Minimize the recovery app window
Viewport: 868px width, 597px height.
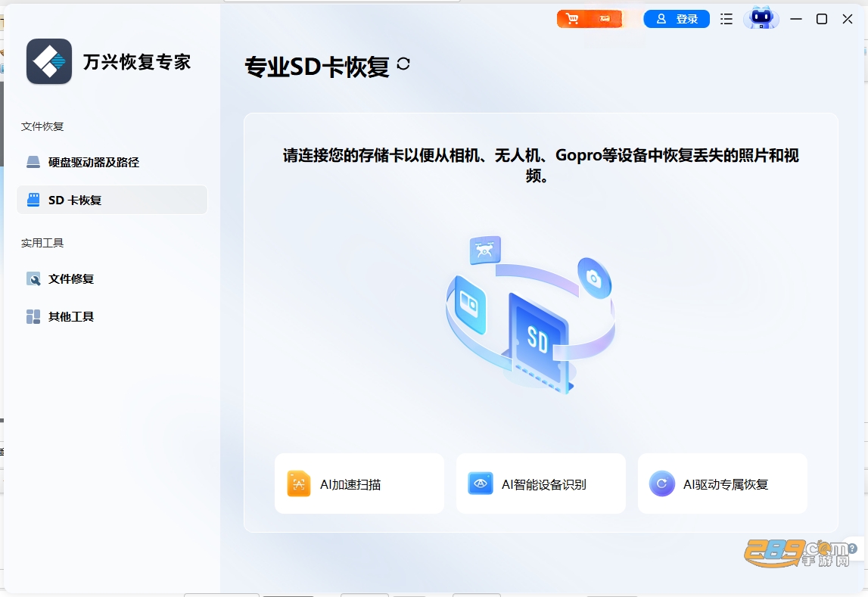pyautogui.click(x=796, y=20)
